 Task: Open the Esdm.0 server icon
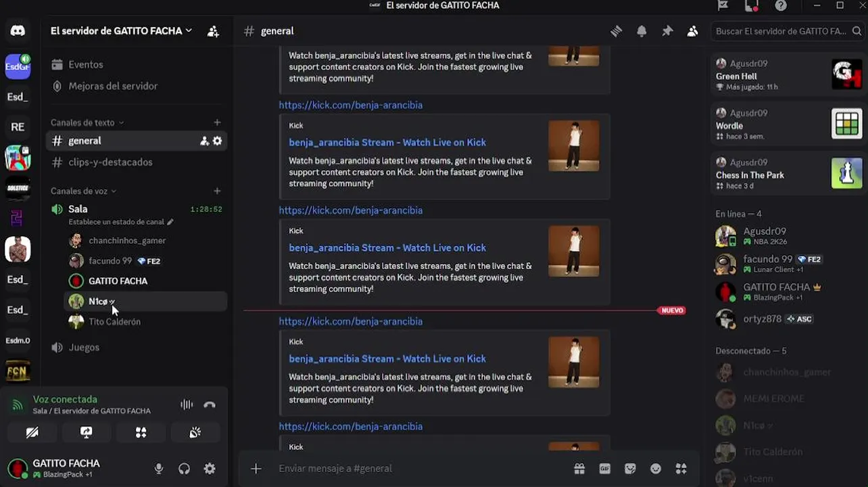pyautogui.click(x=18, y=340)
